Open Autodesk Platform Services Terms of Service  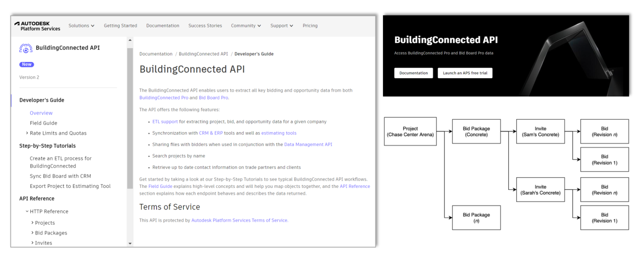(239, 220)
